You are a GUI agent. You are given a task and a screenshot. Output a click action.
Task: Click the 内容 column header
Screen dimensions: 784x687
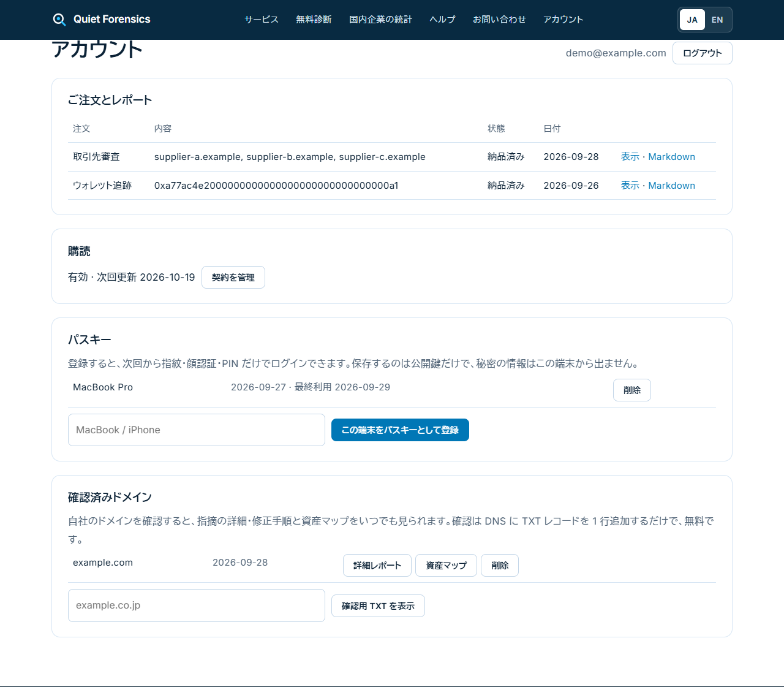163,129
